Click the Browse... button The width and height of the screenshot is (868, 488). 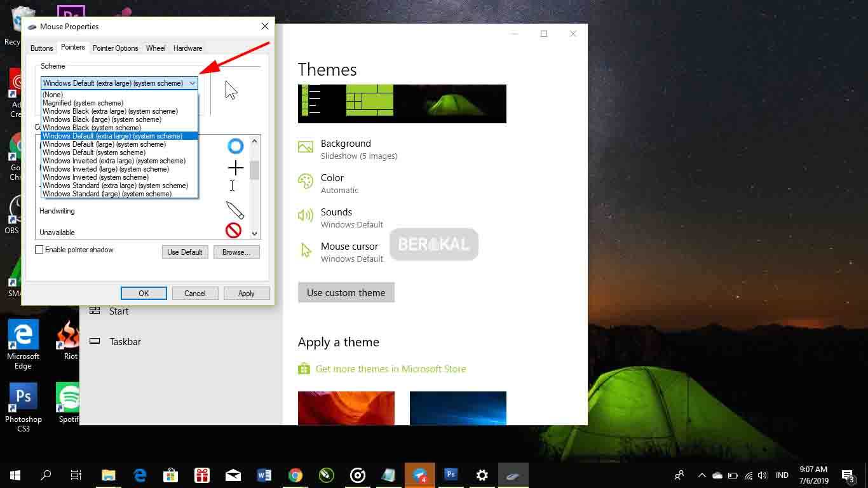[x=236, y=252]
